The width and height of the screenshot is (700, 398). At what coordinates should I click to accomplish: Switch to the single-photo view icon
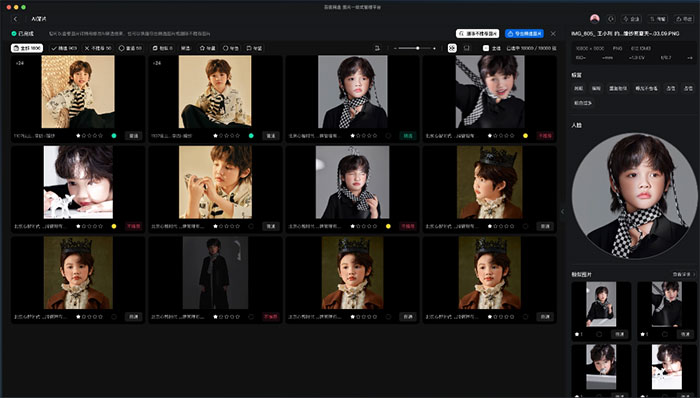click(467, 48)
